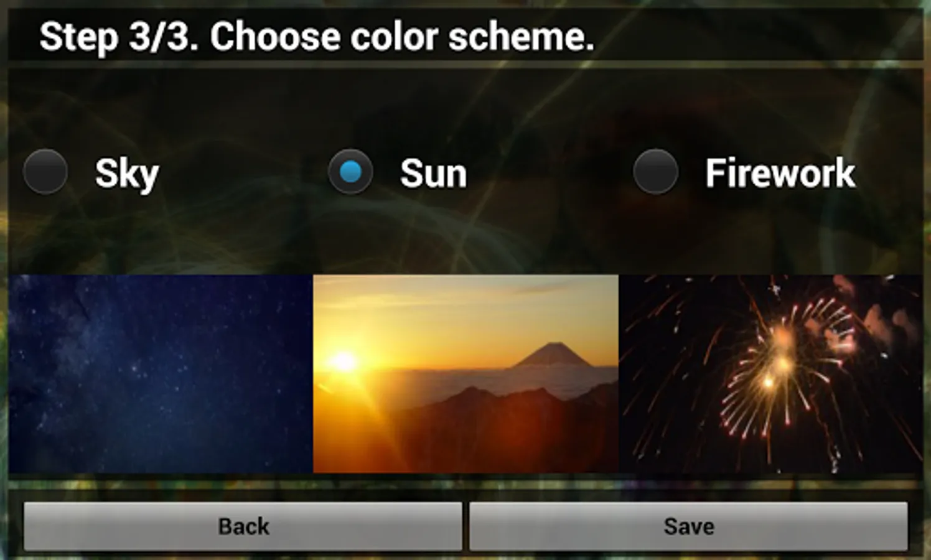The width and height of the screenshot is (931, 560).
Task: Save the selected color scheme
Action: point(688,526)
